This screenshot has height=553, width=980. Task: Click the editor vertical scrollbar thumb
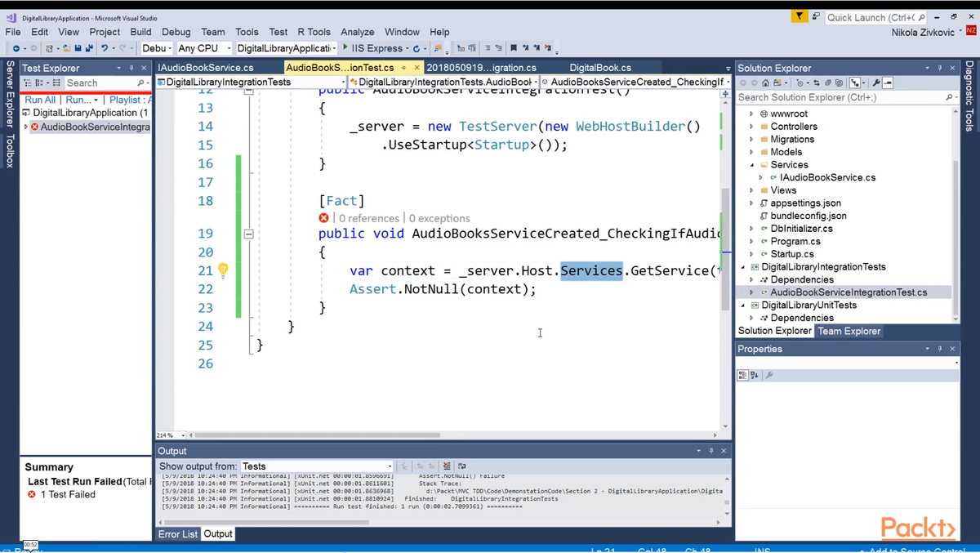[725, 249]
